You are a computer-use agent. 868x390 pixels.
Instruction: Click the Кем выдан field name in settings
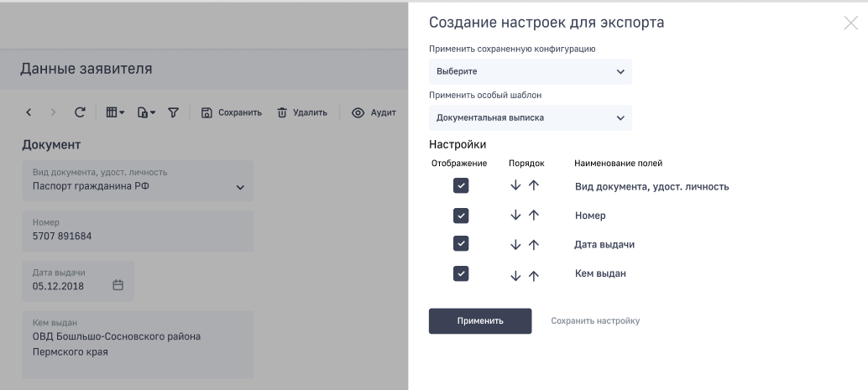[x=600, y=273]
